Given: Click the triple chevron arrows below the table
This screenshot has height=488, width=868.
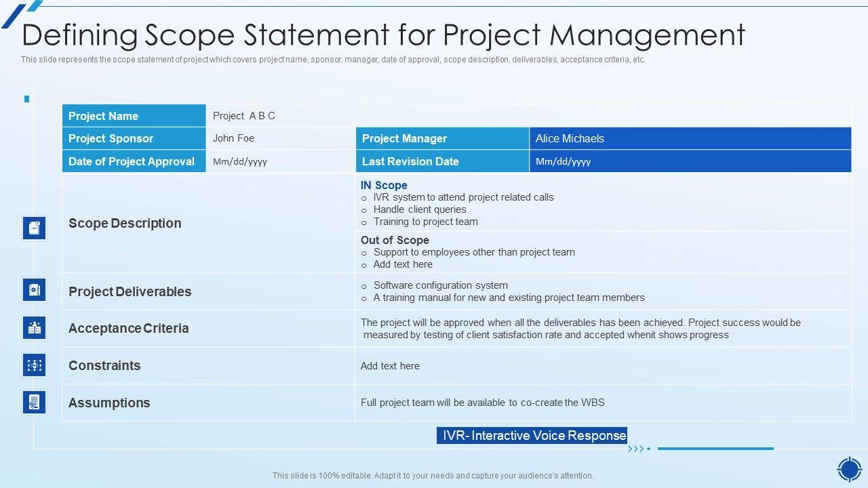Looking at the screenshot, I should point(637,449).
